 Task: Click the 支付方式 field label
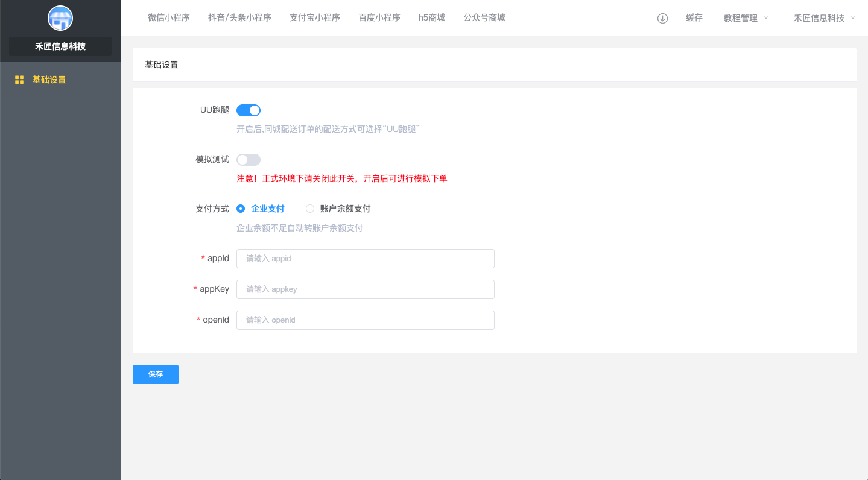(212, 209)
